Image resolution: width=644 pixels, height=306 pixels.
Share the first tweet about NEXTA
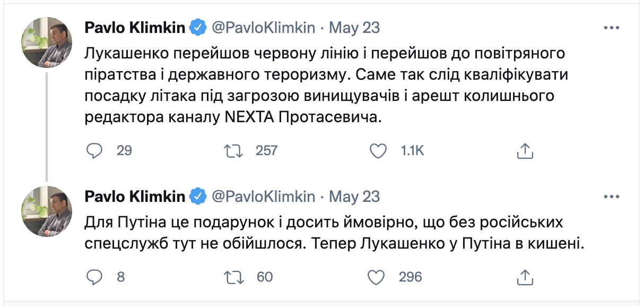coord(524,151)
